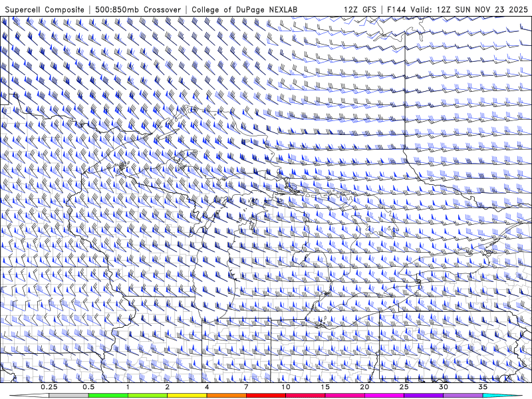Click the legend value 2

pos(168,387)
